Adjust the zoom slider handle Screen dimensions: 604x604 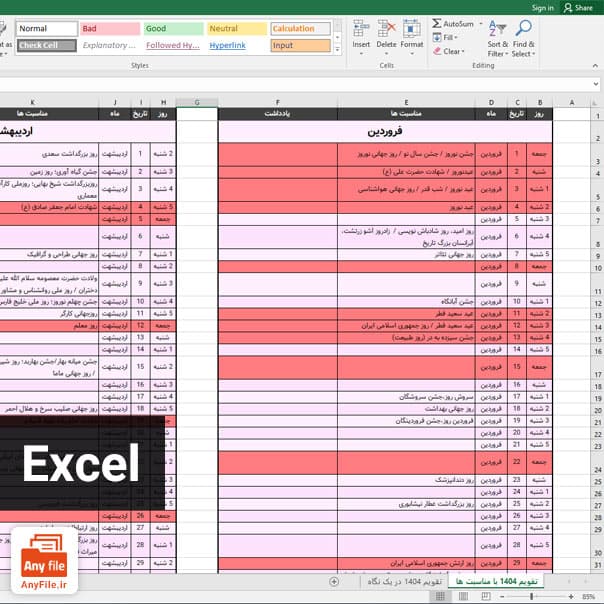tap(532, 597)
